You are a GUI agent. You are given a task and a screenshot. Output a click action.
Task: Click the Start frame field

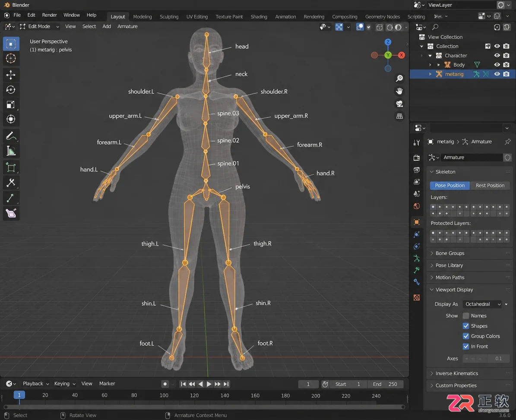pos(348,384)
